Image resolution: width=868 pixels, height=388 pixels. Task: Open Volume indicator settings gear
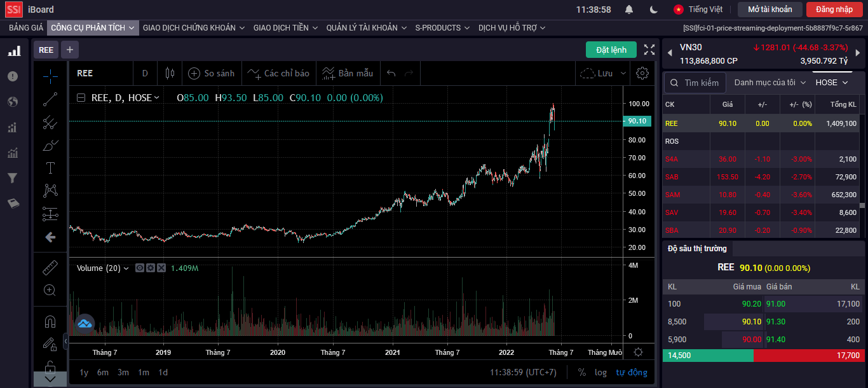click(x=151, y=268)
